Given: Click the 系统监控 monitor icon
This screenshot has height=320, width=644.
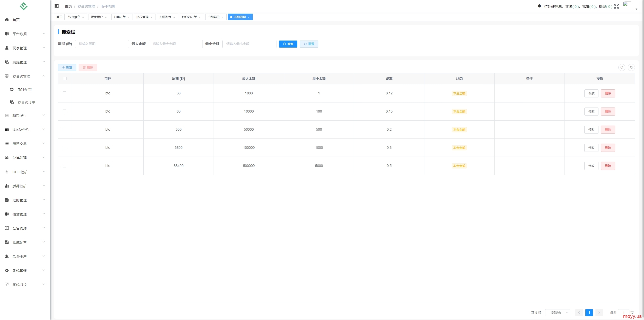Looking at the screenshot, I should pyautogui.click(x=7, y=285).
